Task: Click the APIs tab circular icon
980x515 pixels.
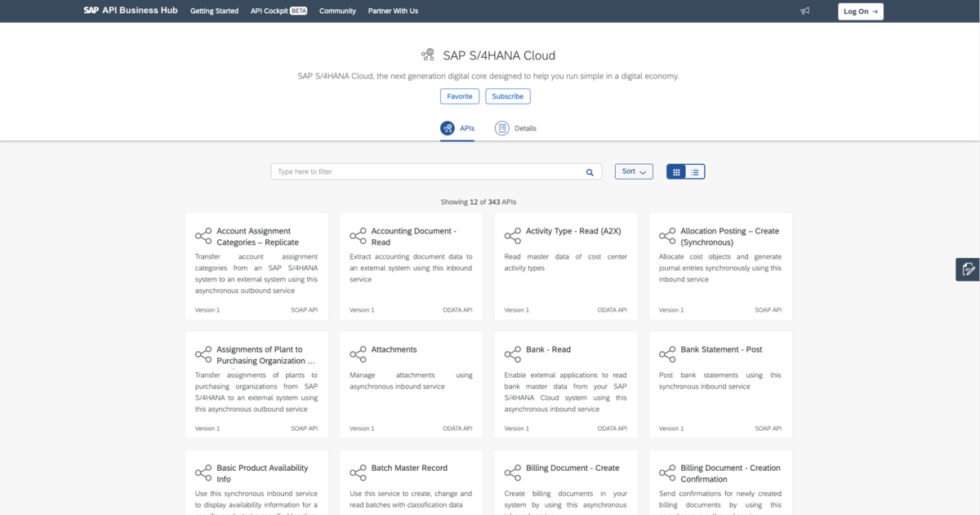Action: tap(448, 128)
